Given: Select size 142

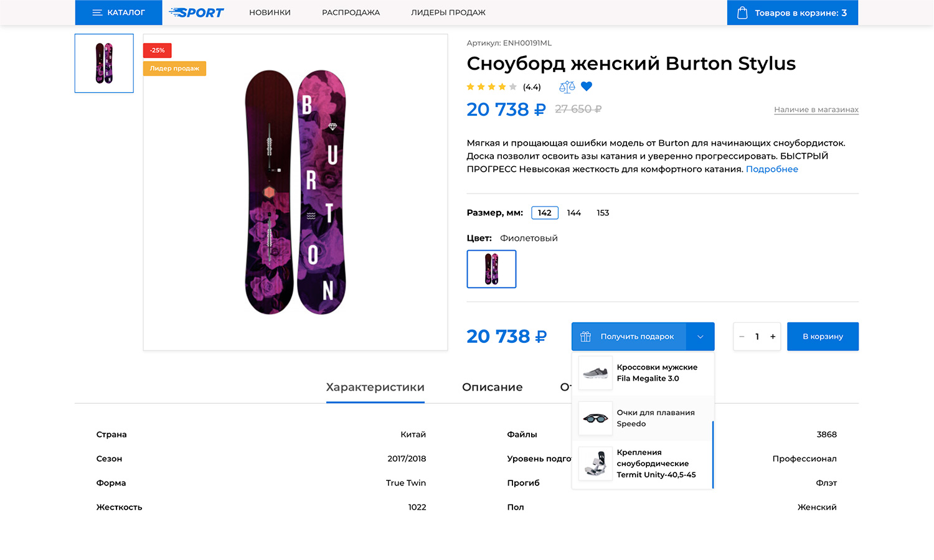Looking at the screenshot, I should pyautogui.click(x=545, y=213).
